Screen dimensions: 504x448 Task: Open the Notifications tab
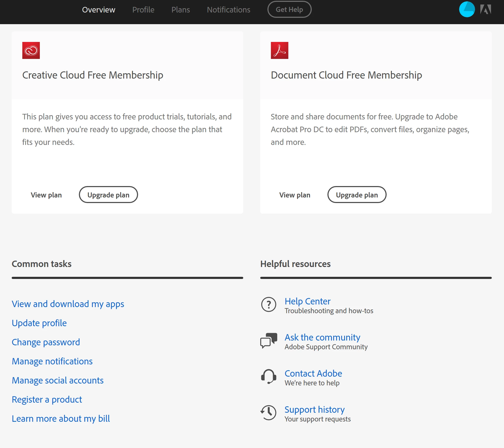228,10
